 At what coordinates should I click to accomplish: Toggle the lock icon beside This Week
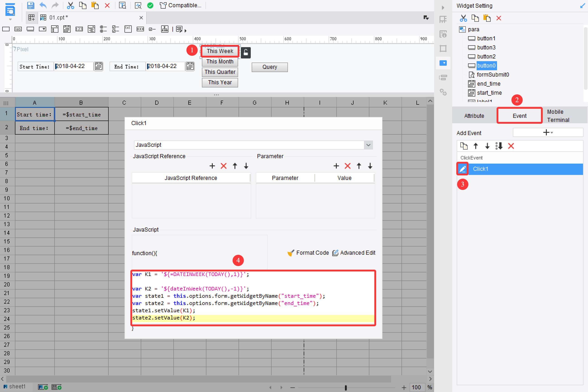(x=246, y=53)
